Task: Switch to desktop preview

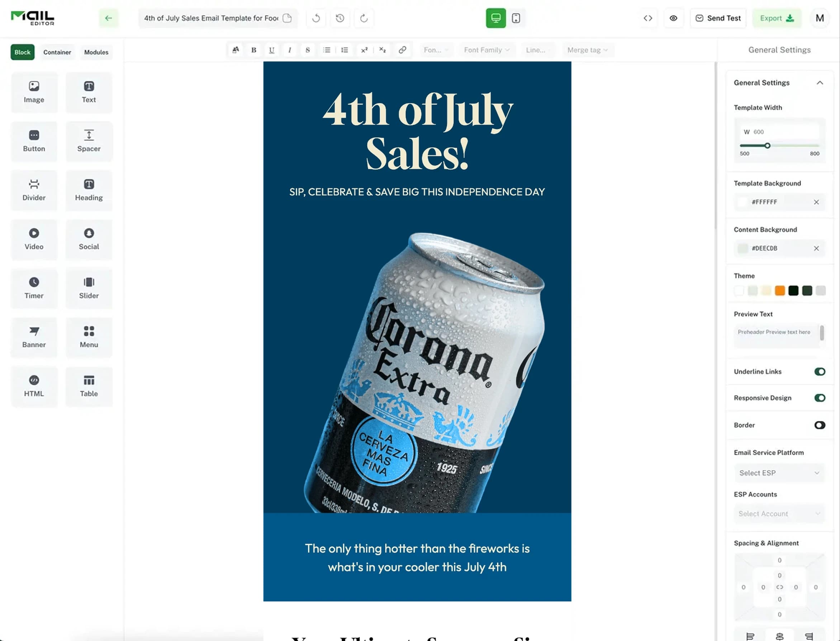Action: tap(495, 18)
